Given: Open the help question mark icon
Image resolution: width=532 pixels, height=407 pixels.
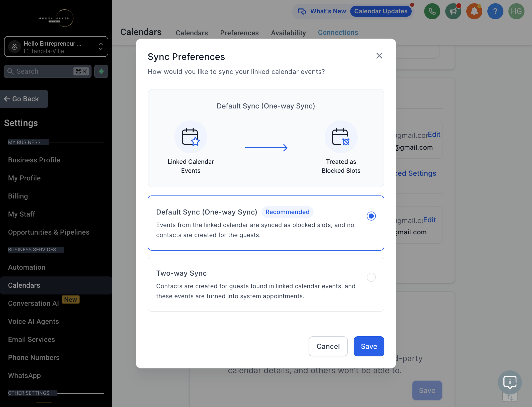Looking at the screenshot, I should pos(495,11).
